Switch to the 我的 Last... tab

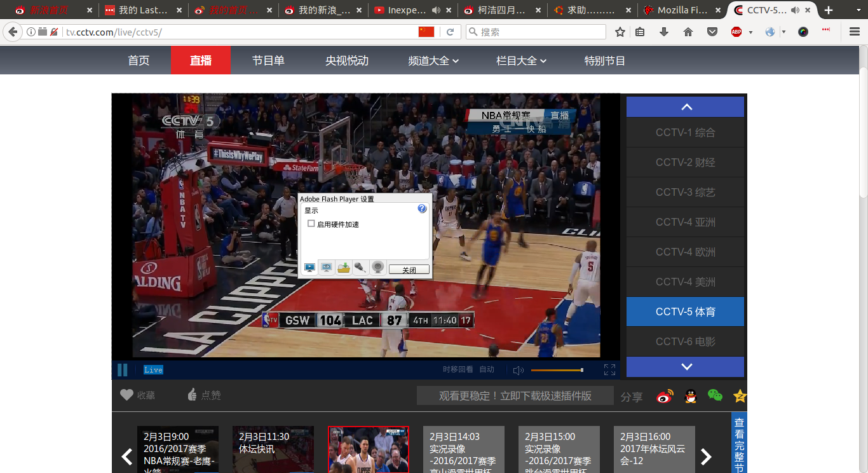(x=145, y=10)
